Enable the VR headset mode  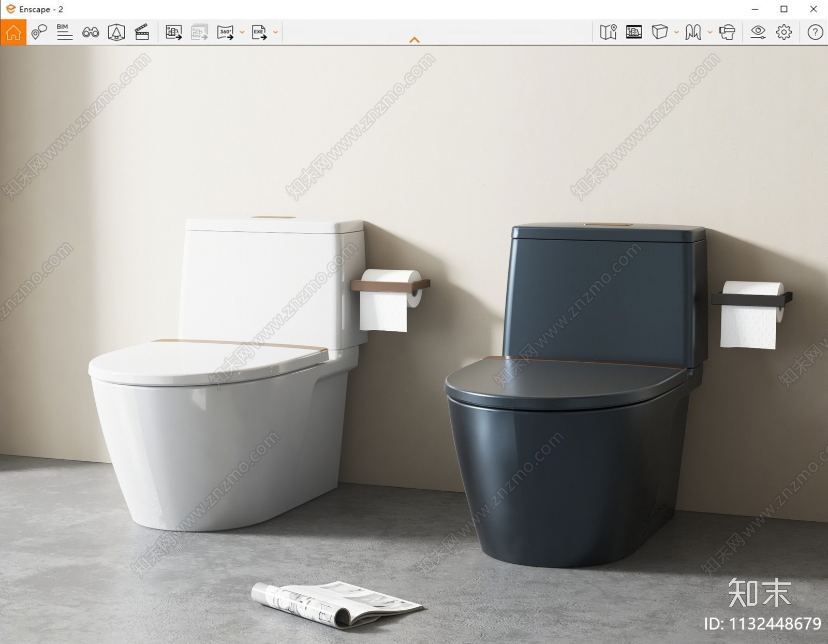727,32
